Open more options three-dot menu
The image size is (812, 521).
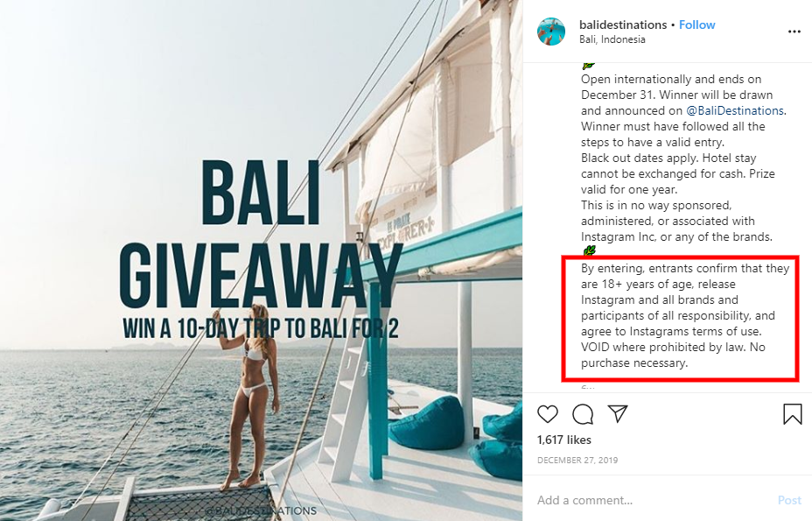(794, 32)
